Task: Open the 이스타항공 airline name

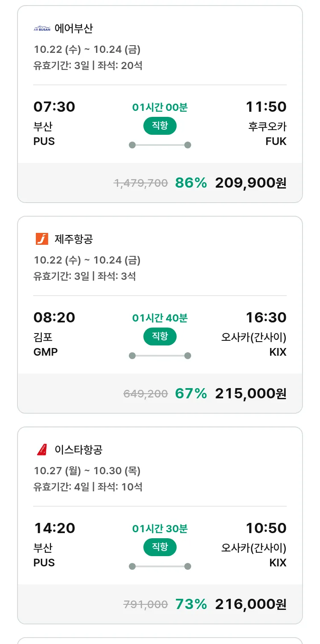Action: tap(79, 450)
